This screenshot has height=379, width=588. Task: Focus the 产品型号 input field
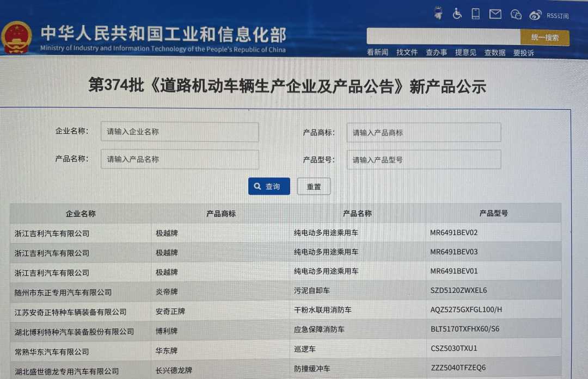424,160
